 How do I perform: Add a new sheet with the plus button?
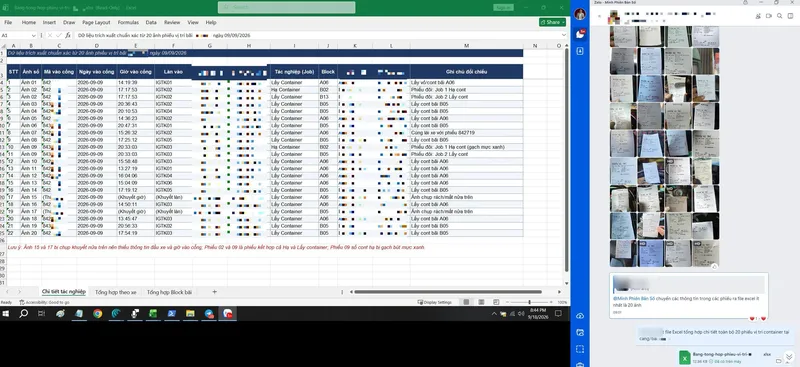[214, 292]
